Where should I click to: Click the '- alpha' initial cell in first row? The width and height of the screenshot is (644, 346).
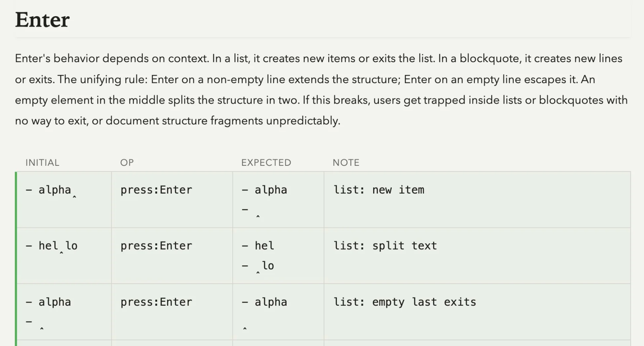pyautogui.click(x=64, y=200)
